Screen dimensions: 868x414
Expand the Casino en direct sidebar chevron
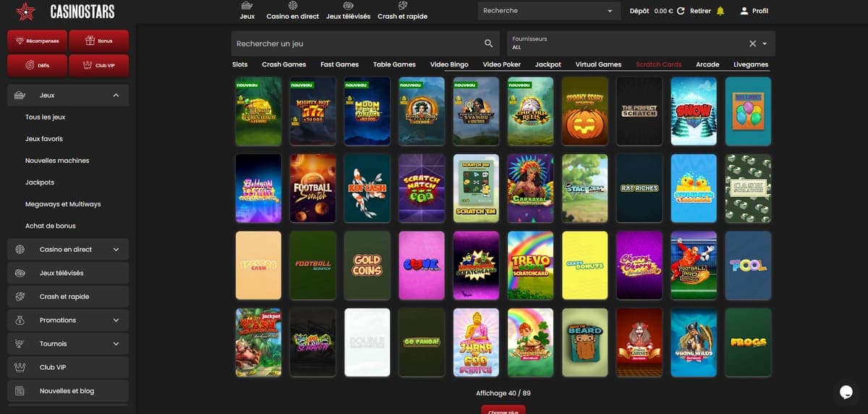[116, 250]
